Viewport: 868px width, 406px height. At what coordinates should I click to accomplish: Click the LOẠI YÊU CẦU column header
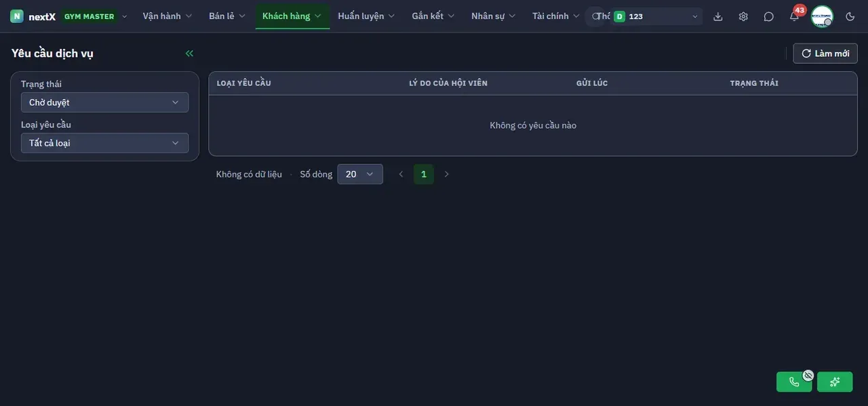[x=244, y=83]
